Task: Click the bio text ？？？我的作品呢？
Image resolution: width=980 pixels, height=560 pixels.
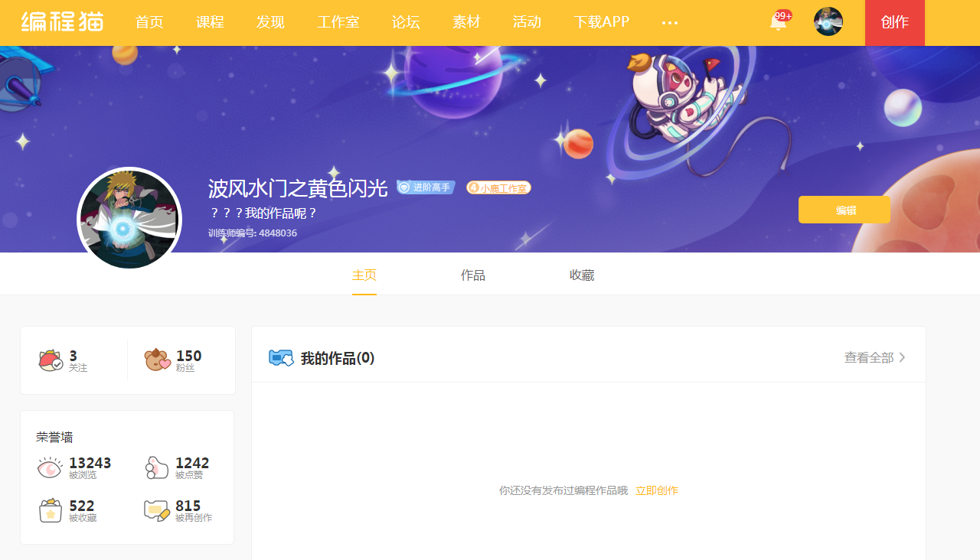Action: [x=263, y=213]
